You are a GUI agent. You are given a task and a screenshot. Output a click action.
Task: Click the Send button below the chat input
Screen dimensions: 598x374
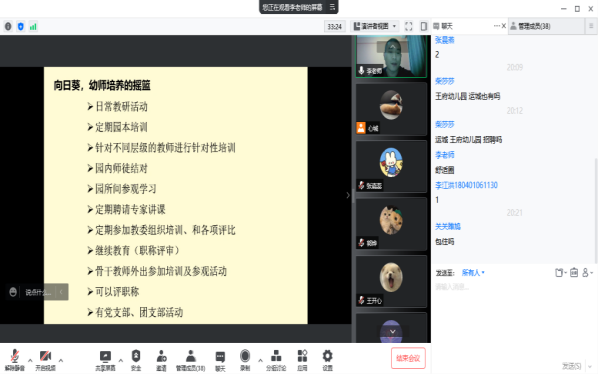[571, 366]
